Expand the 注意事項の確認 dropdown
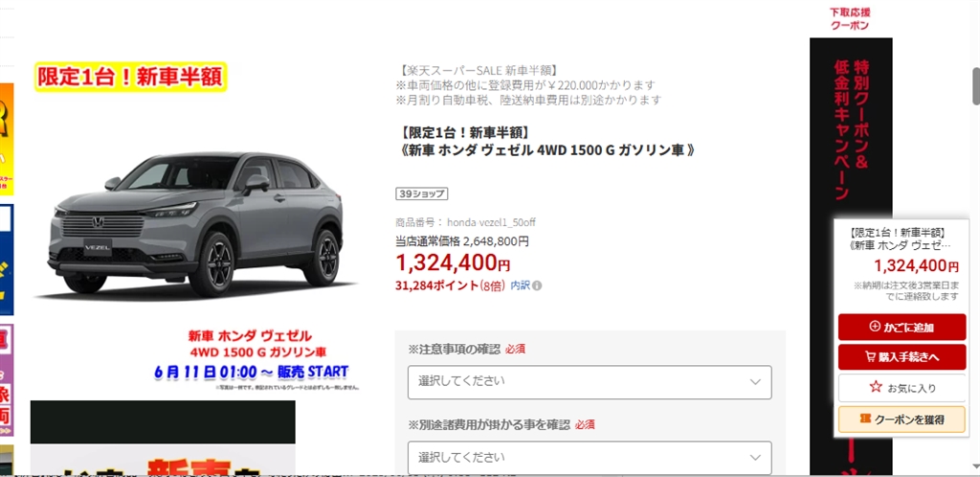 590,382
